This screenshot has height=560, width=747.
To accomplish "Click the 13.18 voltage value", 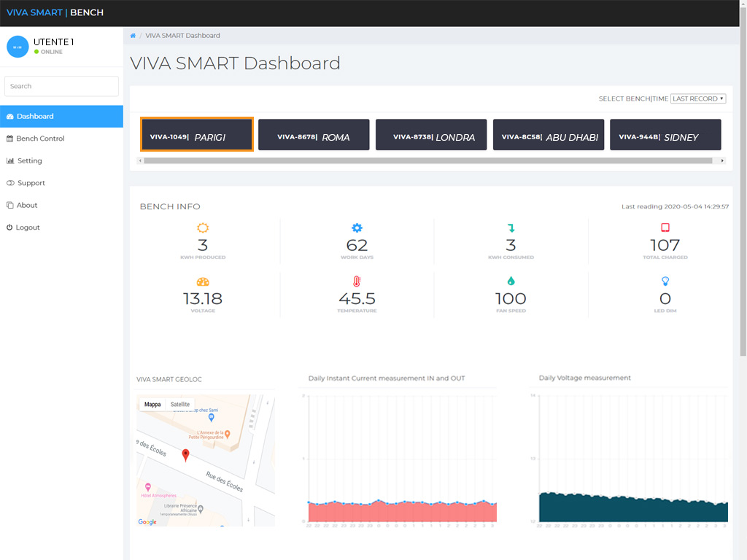I will coord(203,298).
